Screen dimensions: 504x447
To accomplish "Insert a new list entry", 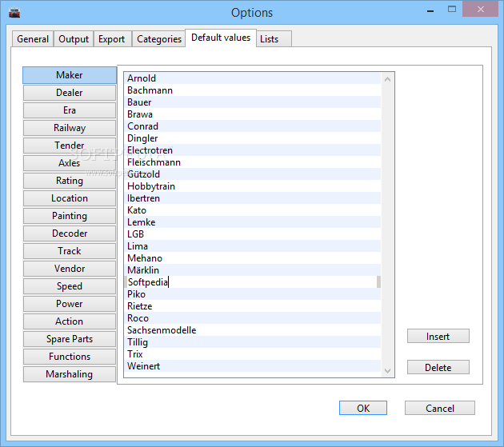I will pyautogui.click(x=438, y=336).
